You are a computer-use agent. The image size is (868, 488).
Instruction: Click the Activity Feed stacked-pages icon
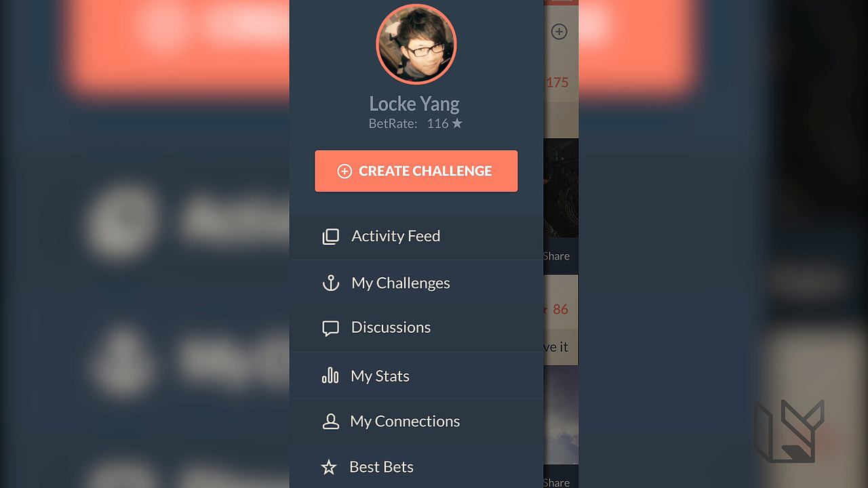coord(330,237)
